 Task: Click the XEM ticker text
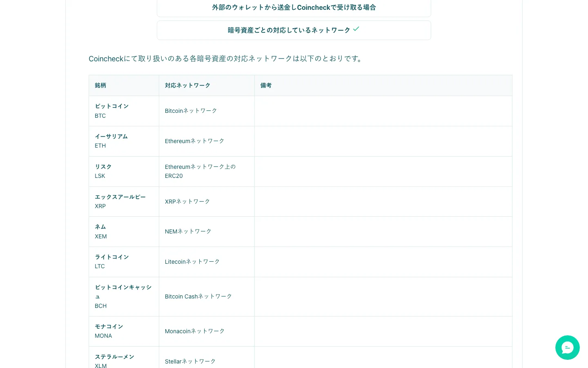[101, 236]
